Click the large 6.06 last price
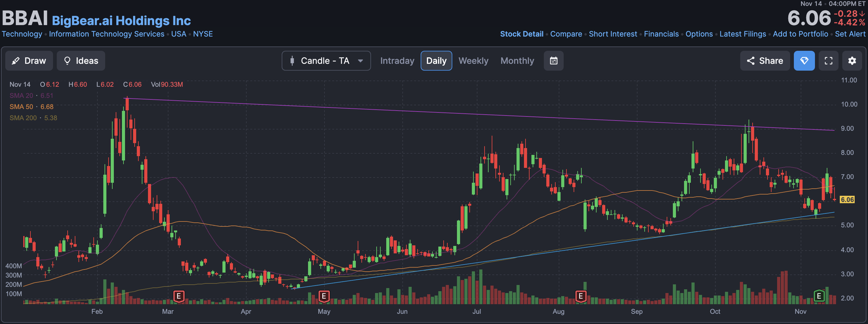Viewport: 868px width, 324px height. pos(809,18)
